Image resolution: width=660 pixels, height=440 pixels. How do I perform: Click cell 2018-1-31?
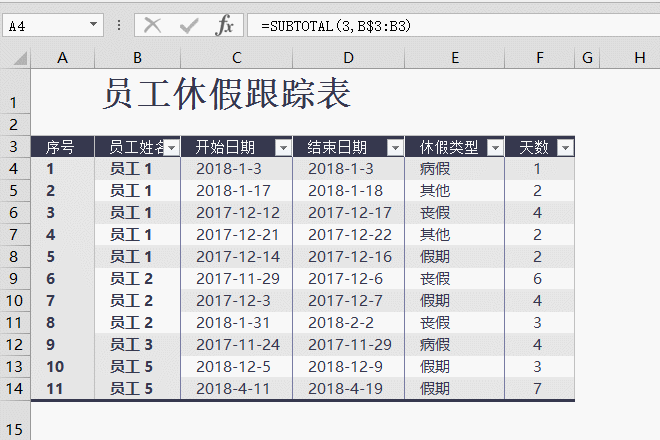coord(237,323)
